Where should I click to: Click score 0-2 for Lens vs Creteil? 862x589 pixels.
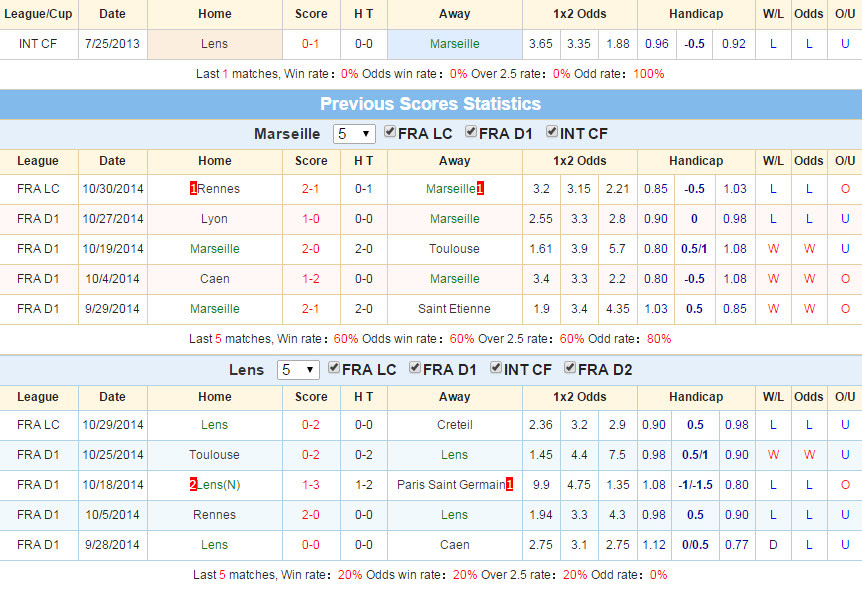311,425
